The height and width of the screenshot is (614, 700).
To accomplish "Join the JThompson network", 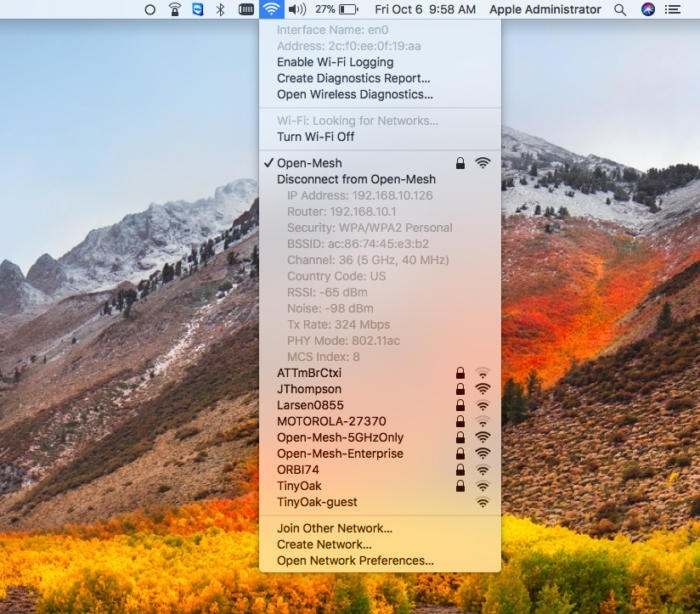I will tap(380, 389).
